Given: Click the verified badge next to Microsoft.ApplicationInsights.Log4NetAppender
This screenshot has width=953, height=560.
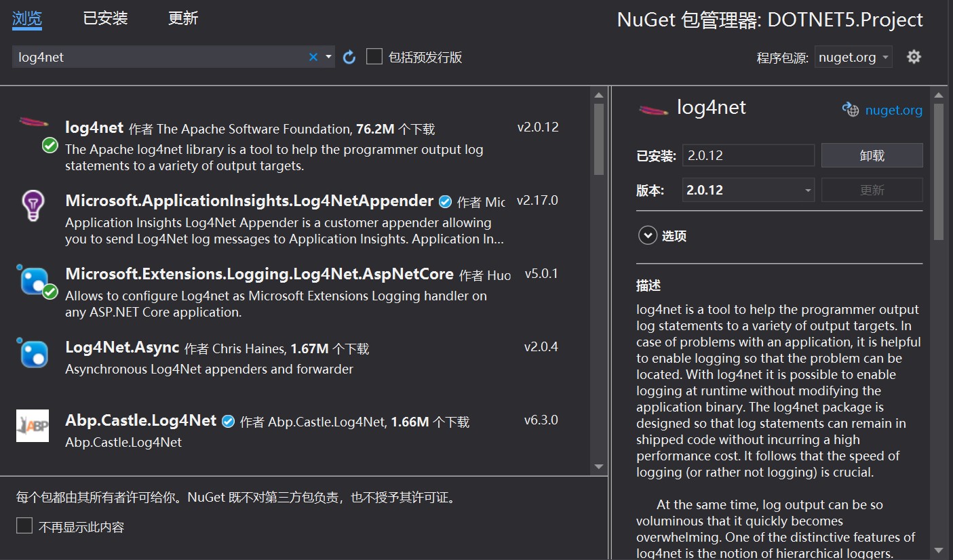Looking at the screenshot, I should [445, 201].
